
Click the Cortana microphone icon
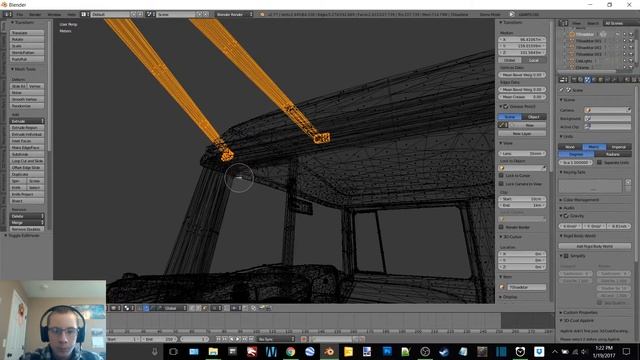coord(155,351)
